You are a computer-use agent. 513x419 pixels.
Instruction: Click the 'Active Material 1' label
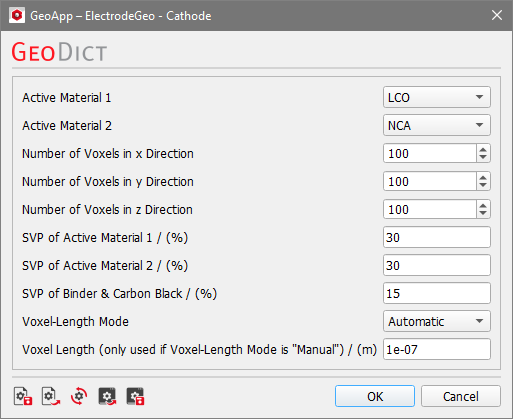[x=67, y=98]
